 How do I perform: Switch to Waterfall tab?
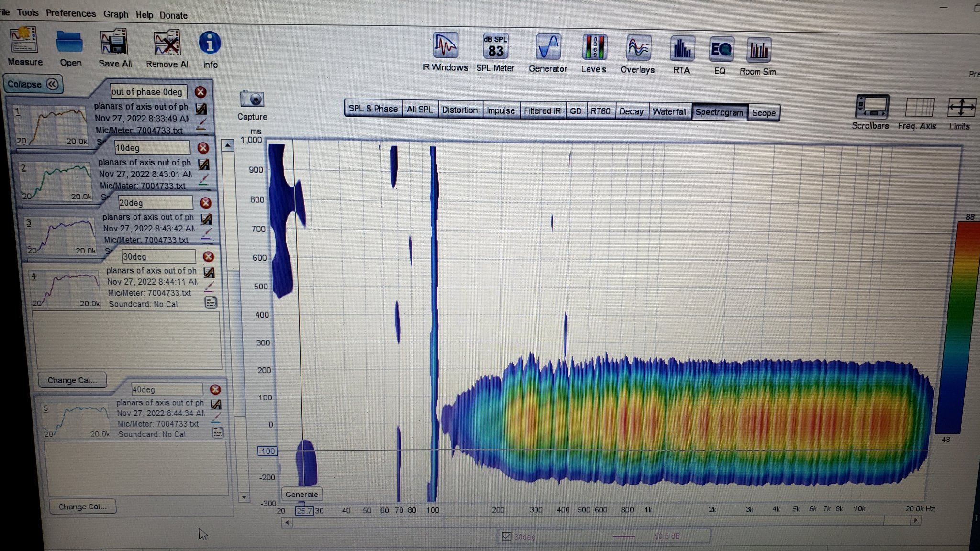point(669,112)
